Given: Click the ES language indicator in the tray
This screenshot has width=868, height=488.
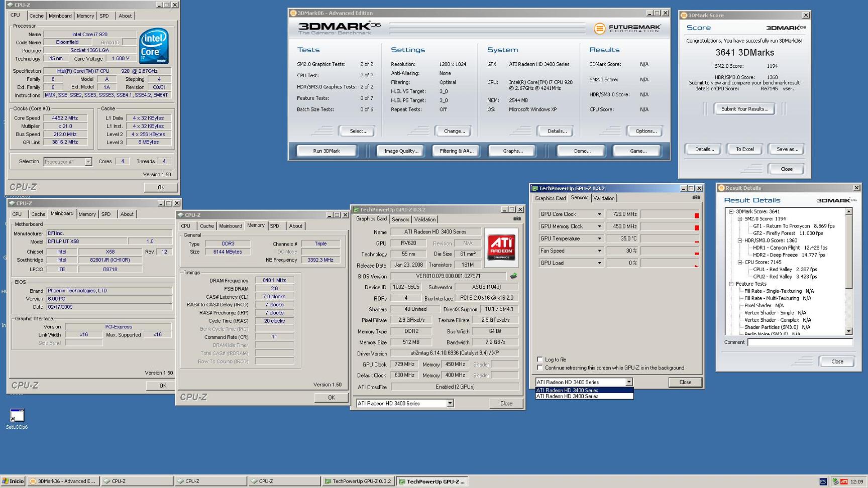Looking at the screenshot, I should tap(823, 481).
